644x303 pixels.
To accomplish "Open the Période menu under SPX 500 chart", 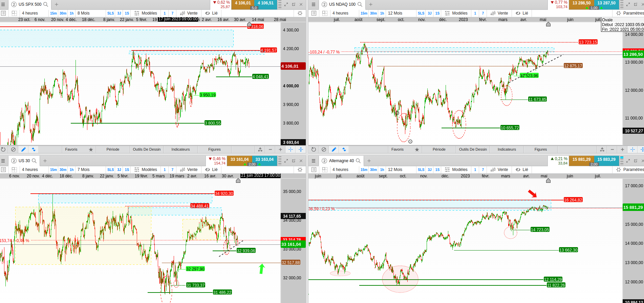I will [113, 149].
